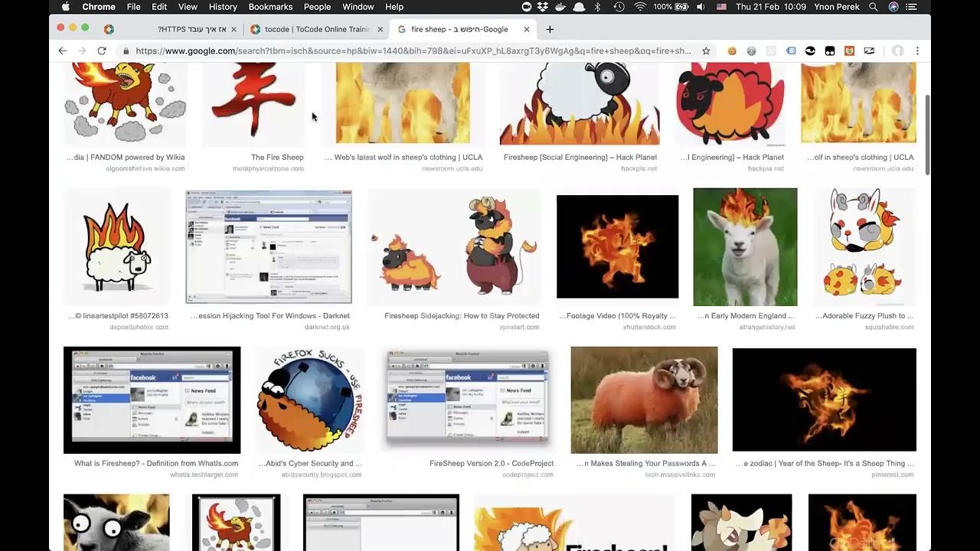Open the Adorable Fuzzy Plush image
This screenshot has height=551, width=980.
pos(864,246)
